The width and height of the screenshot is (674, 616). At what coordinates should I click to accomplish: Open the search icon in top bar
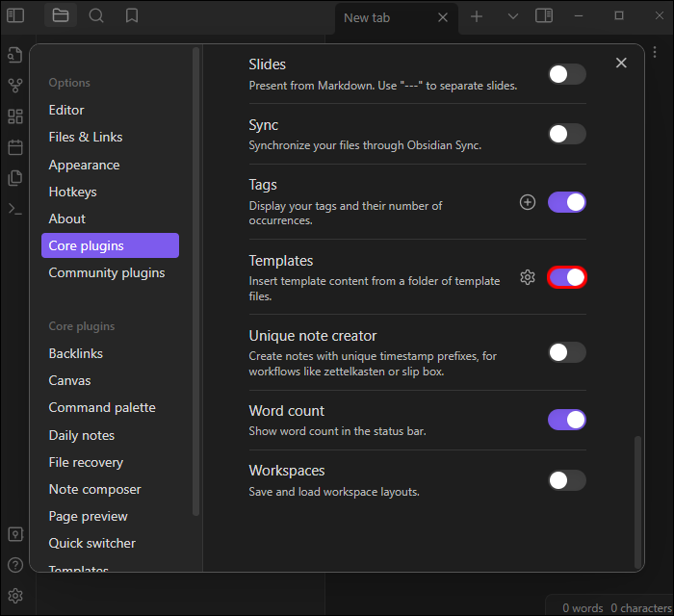click(x=96, y=15)
